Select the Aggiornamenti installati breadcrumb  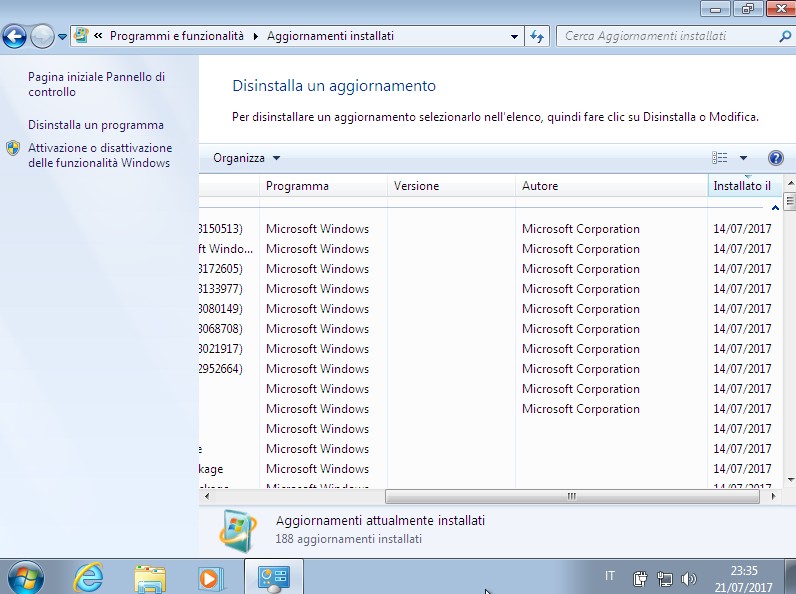(330, 36)
